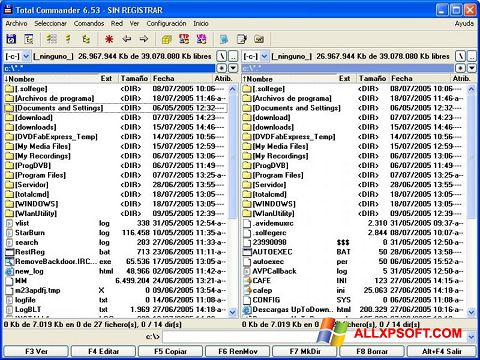
Task: Go back using the left arrow icon
Action: (x=126, y=39)
